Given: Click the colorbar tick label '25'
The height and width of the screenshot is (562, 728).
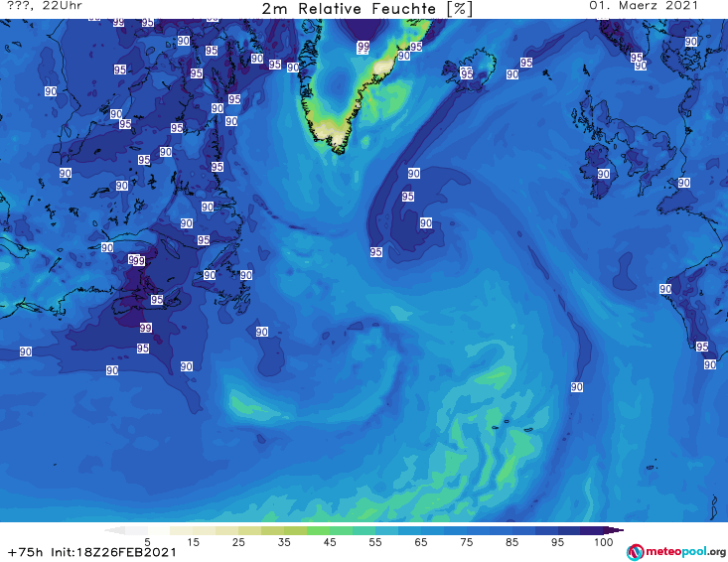Looking at the screenshot, I should pos(238,542).
